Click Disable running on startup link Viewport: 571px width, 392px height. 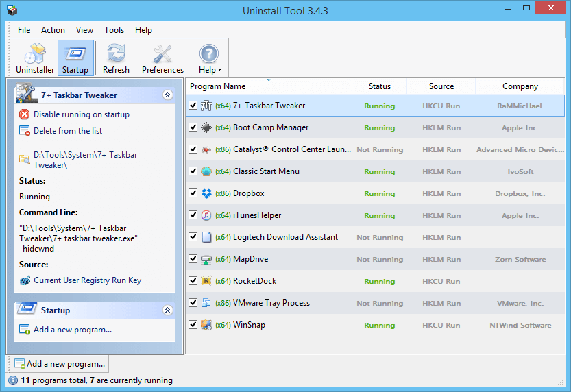[x=82, y=114]
